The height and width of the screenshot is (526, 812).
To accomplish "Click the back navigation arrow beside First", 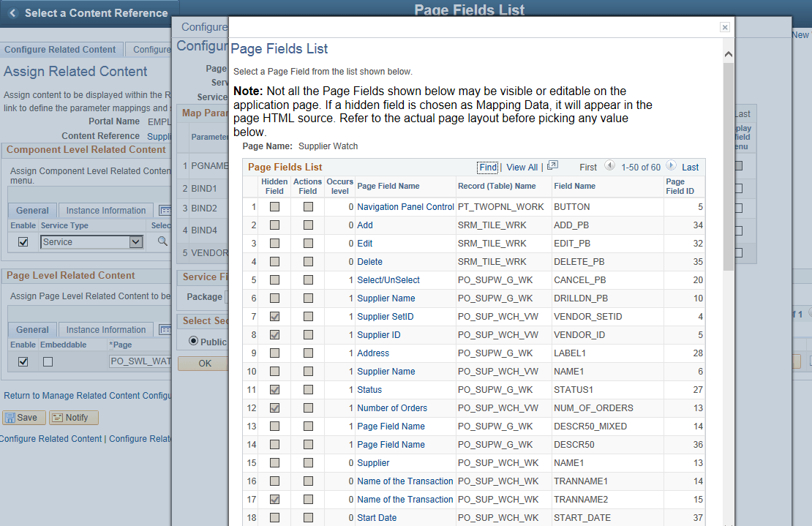I will click(x=610, y=167).
